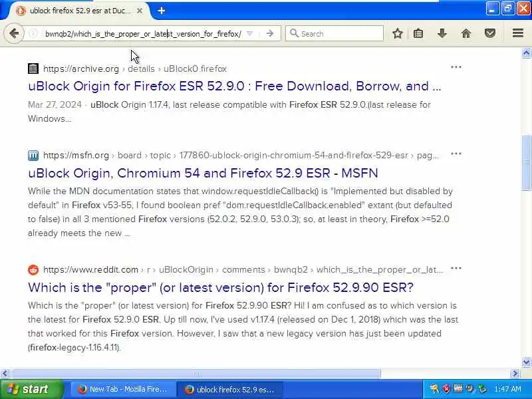
Task: Click the network computers tray icon
Action: (481, 389)
